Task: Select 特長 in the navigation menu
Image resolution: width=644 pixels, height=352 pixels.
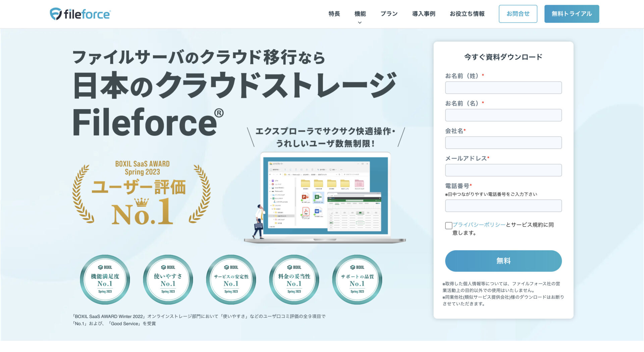Action: coord(334,14)
